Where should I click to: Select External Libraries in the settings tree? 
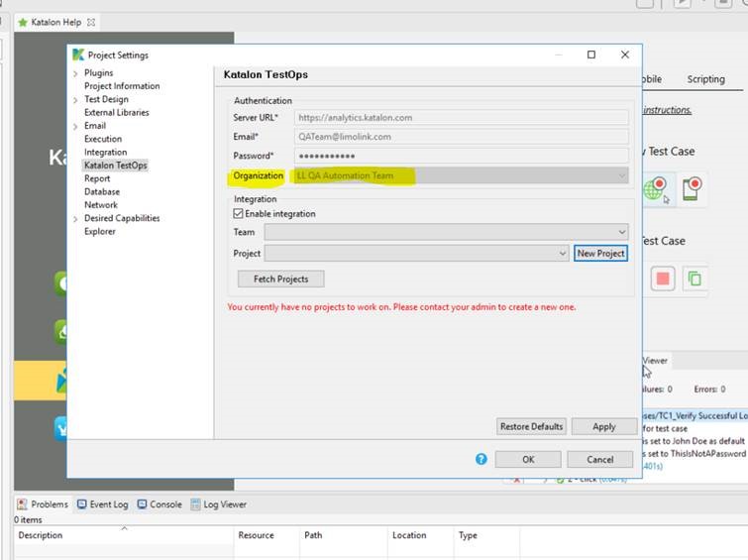click(117, 113)
